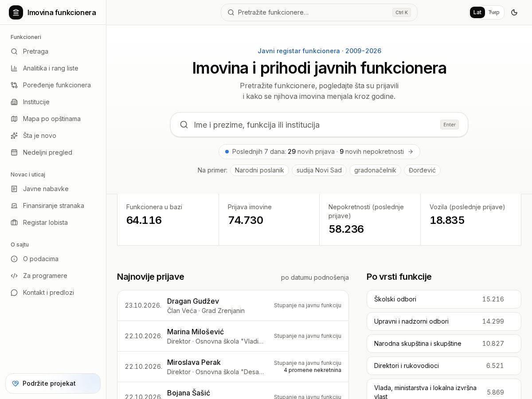Switch script to Ћир (Cyrillic)
532x399 pixels.
click(494, 12)
